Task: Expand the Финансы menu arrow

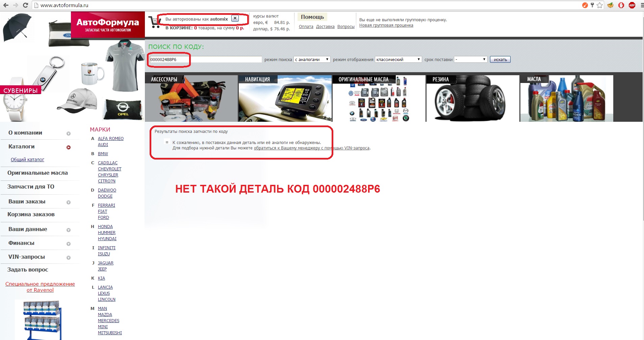Action: pyautogui.click(x=69, y=244)
